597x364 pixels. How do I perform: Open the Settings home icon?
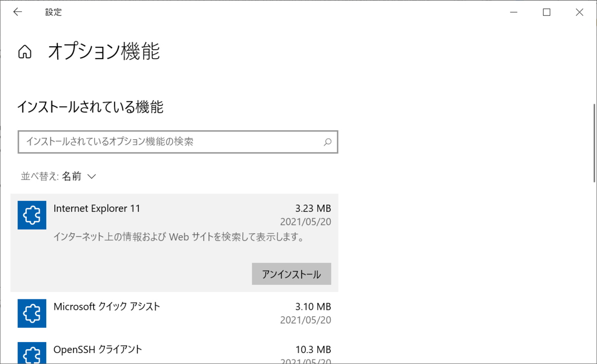click(25, 52)
